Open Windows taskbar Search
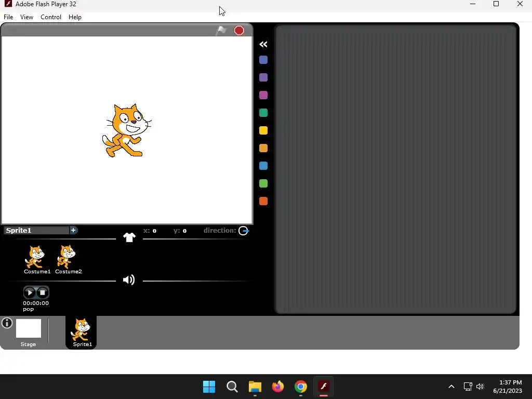 click(232, 387)
